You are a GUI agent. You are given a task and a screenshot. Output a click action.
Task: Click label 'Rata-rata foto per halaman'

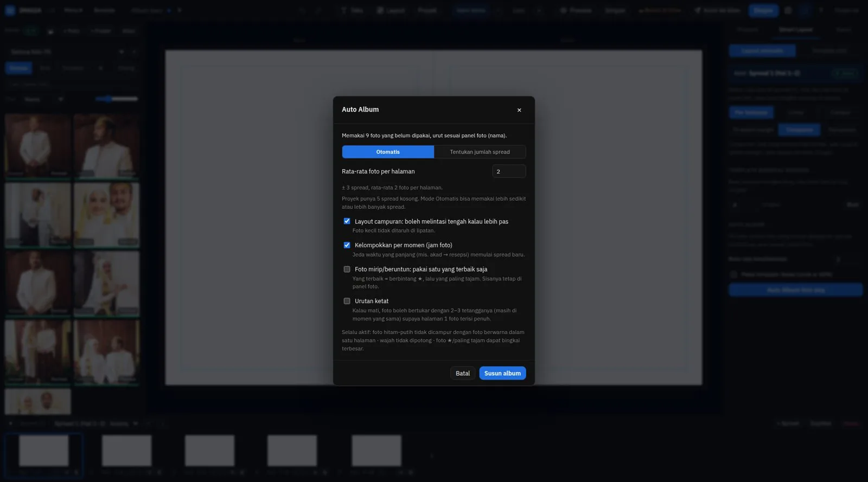(378, 171)
